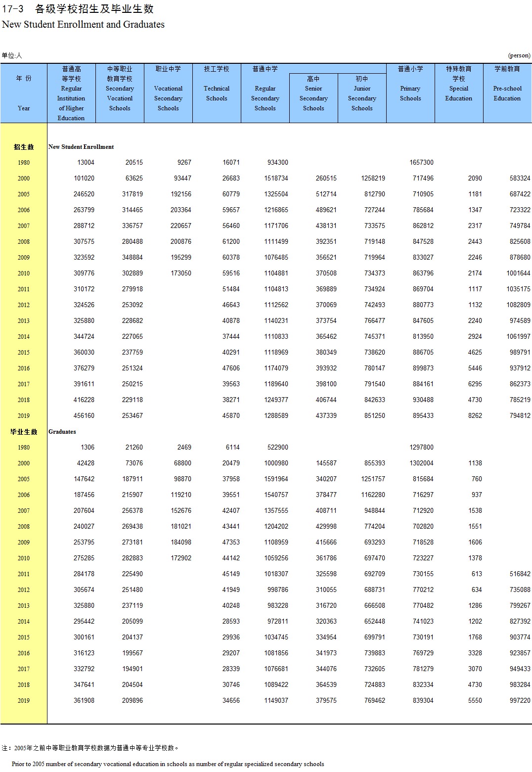Select cell value 172902
The image size is (532, 772).
[x=181, y=558]
